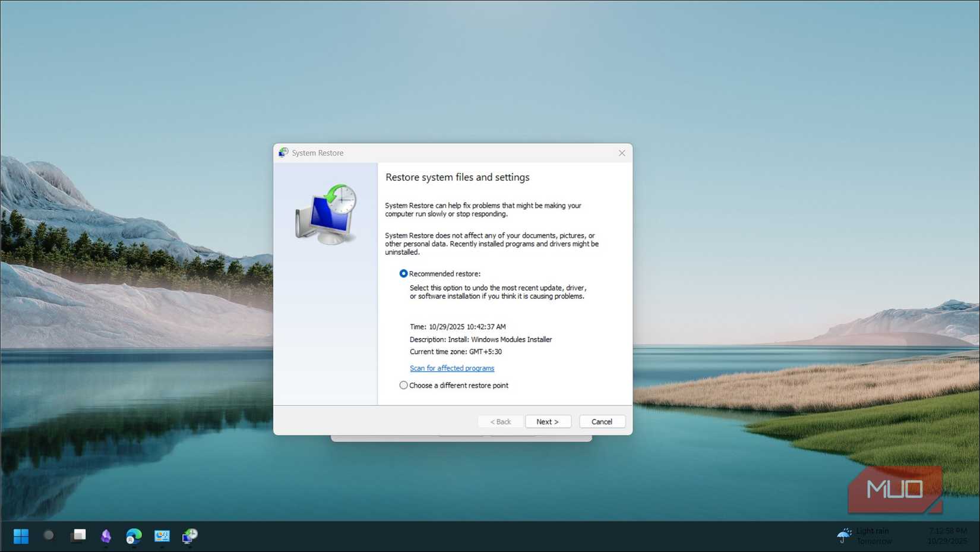Open the "Light rain Tomorrow" weather widget

[872, 535]
